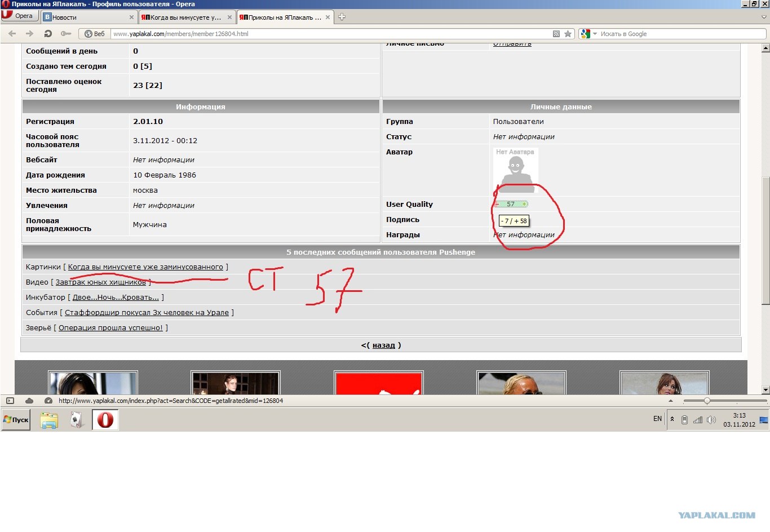Open the view mode arrow near zoom slider

point(671,401)
